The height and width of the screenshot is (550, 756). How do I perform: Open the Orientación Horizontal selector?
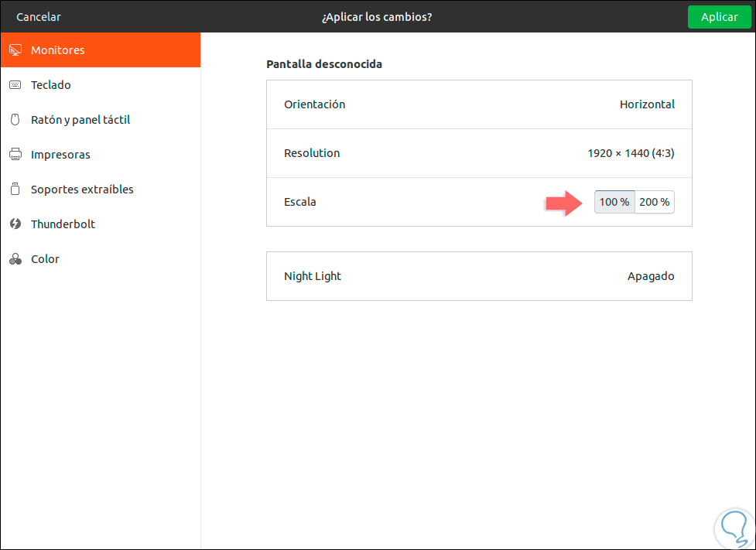coord(479,104)
